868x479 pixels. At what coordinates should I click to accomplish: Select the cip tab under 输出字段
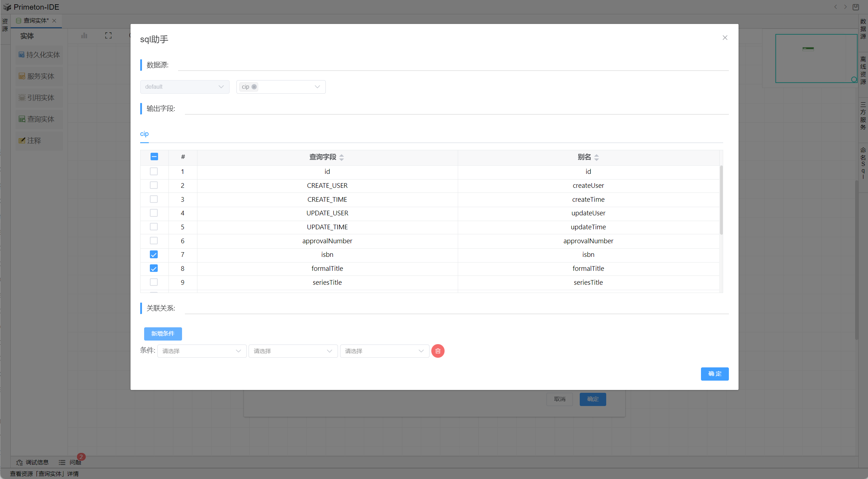coord(144,134)
